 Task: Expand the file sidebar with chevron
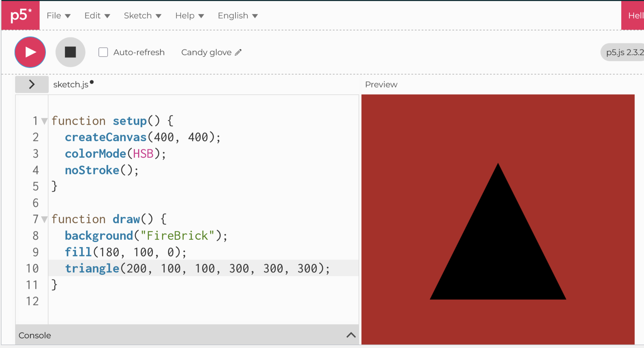pyautogui.click(x=32, y=84)
